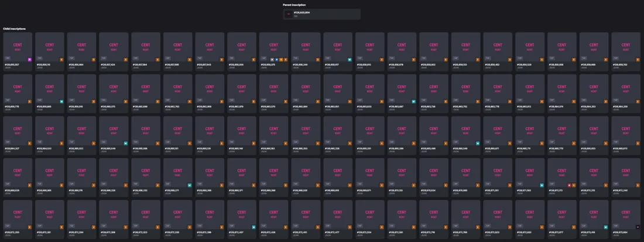Click the teal badge on inscription #128,663,687
The image size is (644, 242).
click(413, 101)
